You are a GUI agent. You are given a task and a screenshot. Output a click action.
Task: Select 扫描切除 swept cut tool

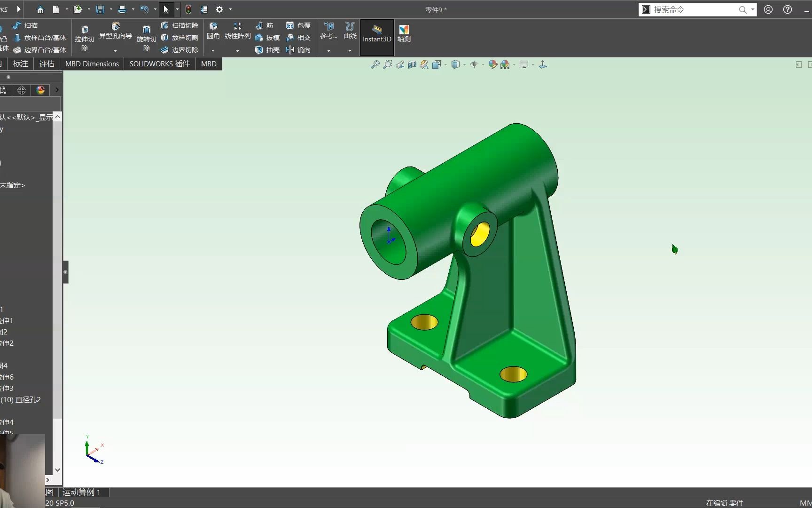pos(180,25)
